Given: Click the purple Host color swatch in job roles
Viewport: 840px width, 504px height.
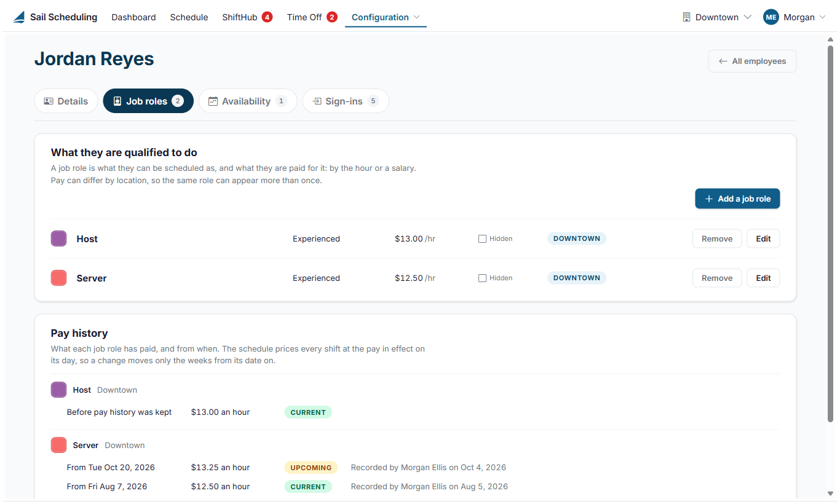Looking at the screenshot, I should 58,238.
